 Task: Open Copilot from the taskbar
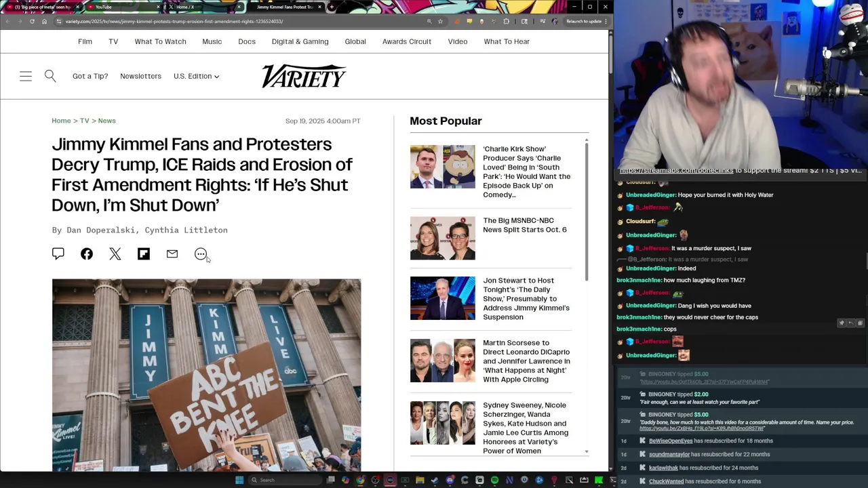345,480
